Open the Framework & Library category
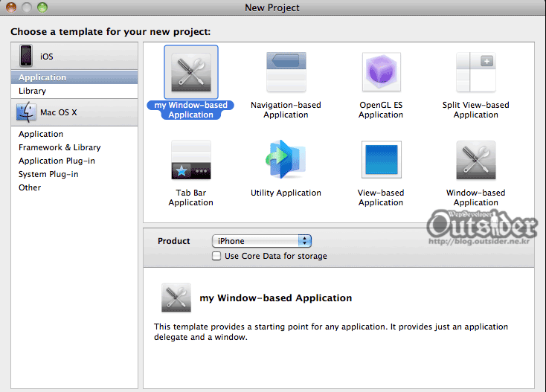 point(74,147)
